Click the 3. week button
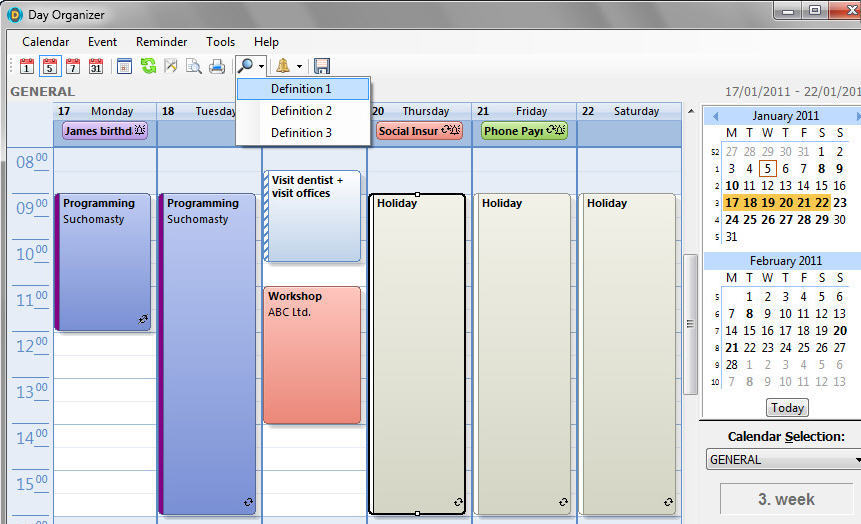Image resolution: width=861 pixels, height=524 pixels. click(x=786, y=499)
